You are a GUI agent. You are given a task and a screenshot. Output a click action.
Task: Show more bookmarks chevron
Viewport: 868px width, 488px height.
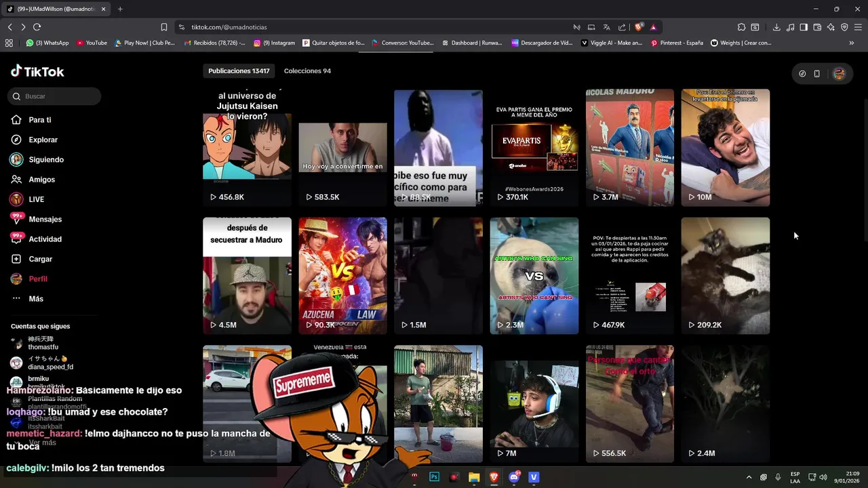tap(852, 43)
